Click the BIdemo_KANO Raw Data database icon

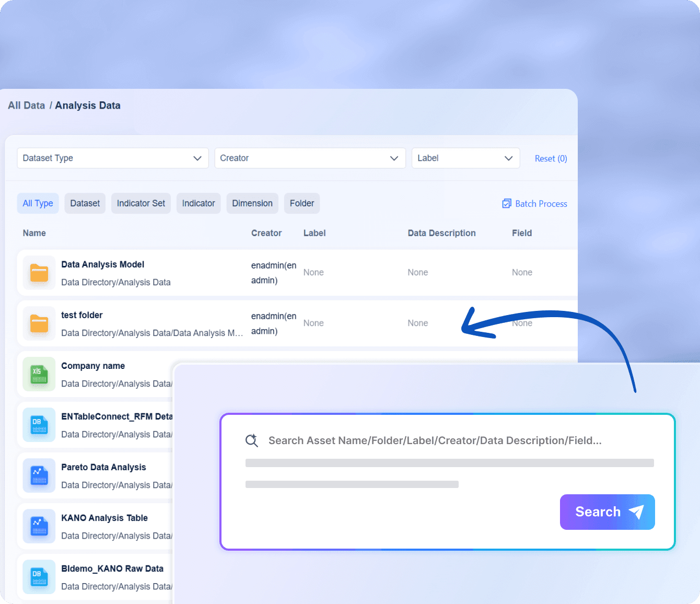click(x=39, y=577)
